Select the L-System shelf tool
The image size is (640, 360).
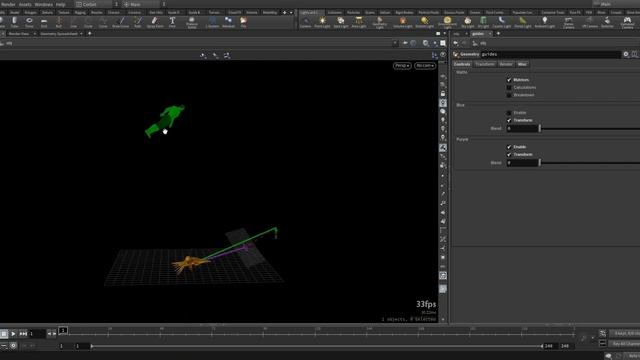pos(212,22)
